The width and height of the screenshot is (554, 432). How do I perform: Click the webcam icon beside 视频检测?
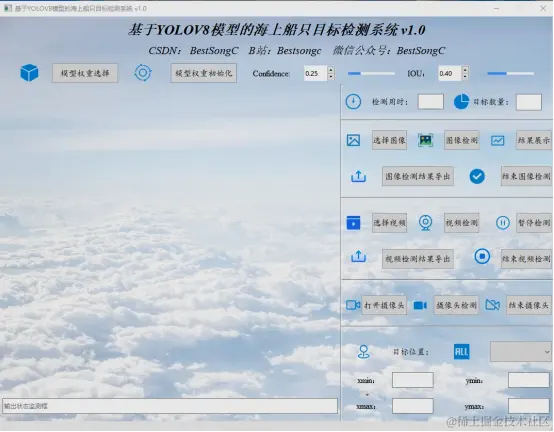[425, 223]
